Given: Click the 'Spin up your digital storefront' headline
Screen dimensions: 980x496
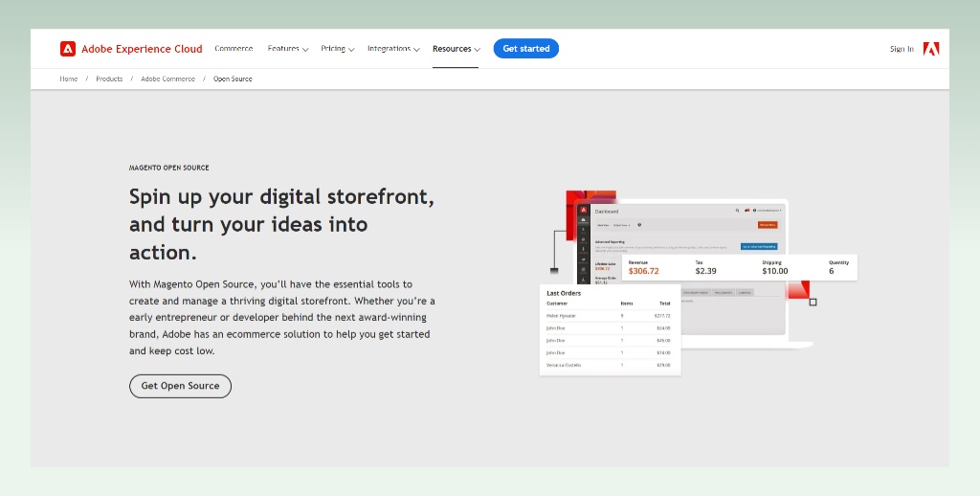Looking at the screenshot, I should pos(282,224).
